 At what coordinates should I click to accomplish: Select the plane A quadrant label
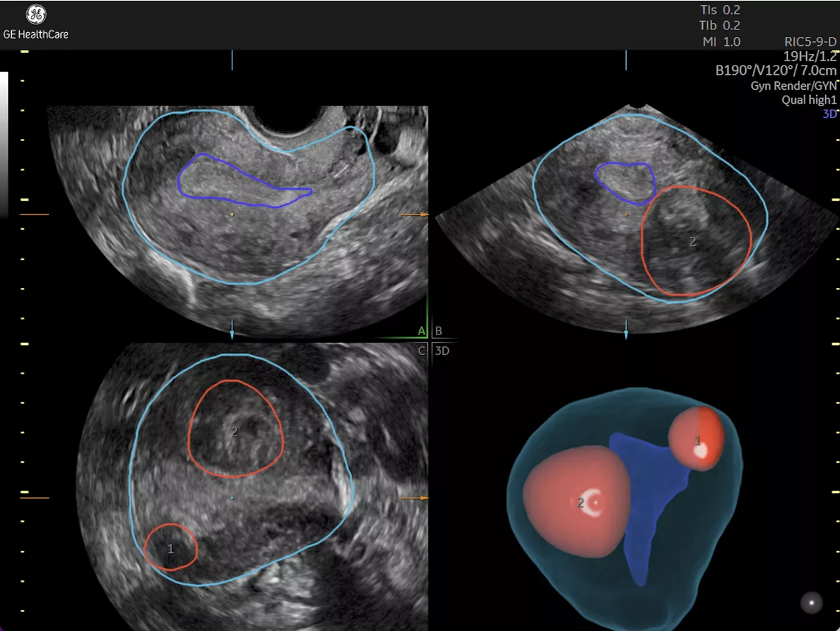(x=422, y=331)
